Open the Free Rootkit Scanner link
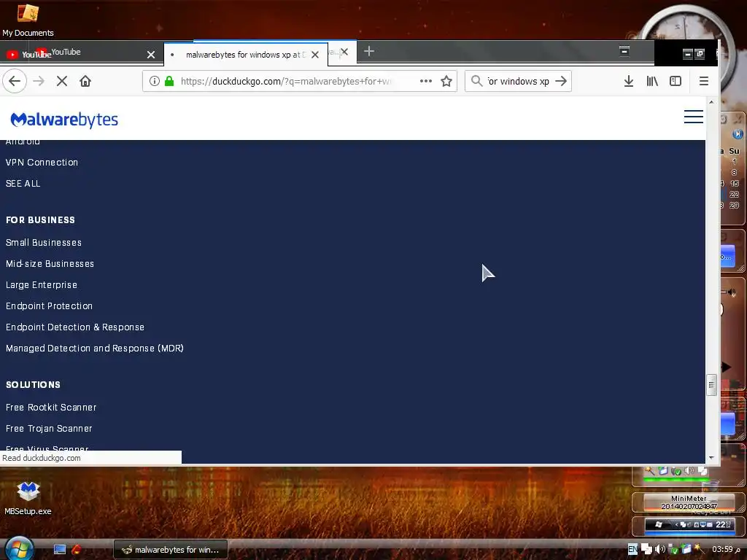747x560 pixels. [x=51, y=407]
